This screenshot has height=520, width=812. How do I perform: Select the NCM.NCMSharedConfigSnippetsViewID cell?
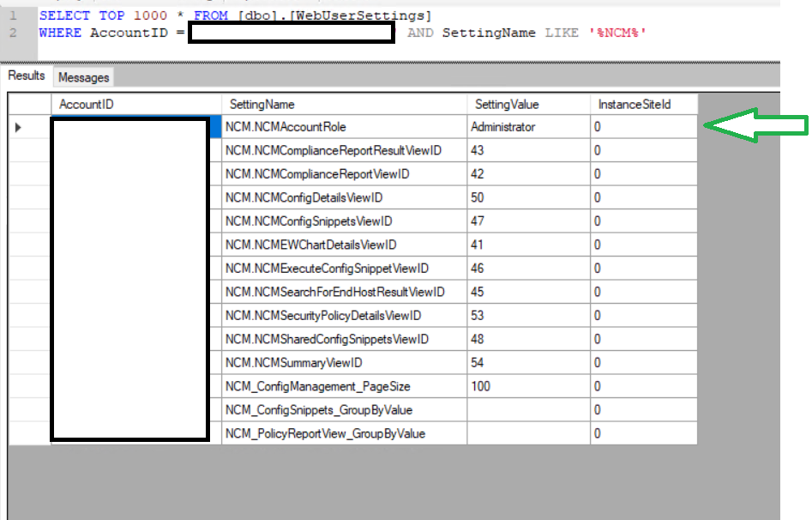345,339
